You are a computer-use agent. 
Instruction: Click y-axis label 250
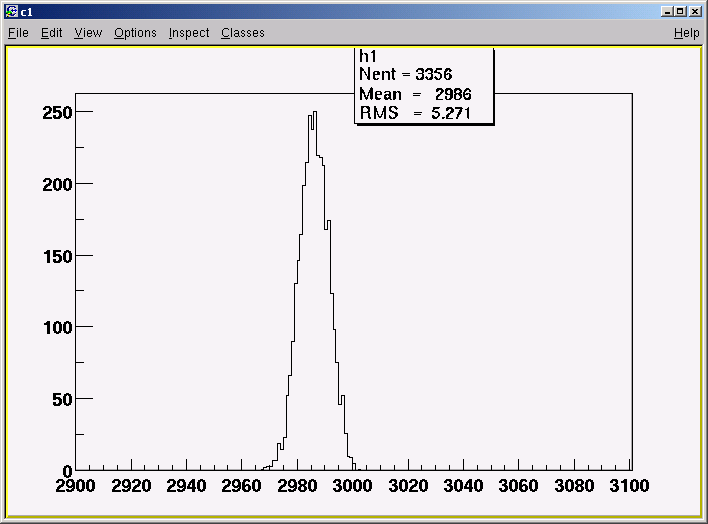(57, 112)
